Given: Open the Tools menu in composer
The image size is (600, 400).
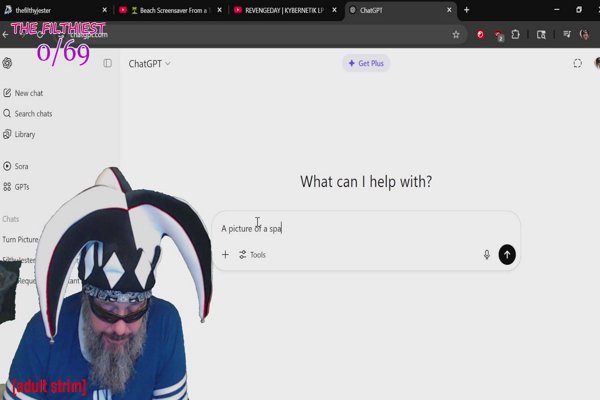Looking at the screenshot, I should (252, 255).
